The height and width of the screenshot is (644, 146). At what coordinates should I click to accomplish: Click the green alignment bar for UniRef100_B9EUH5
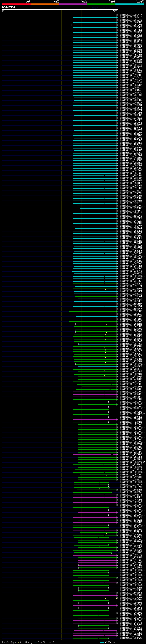(x=93, y=311)
